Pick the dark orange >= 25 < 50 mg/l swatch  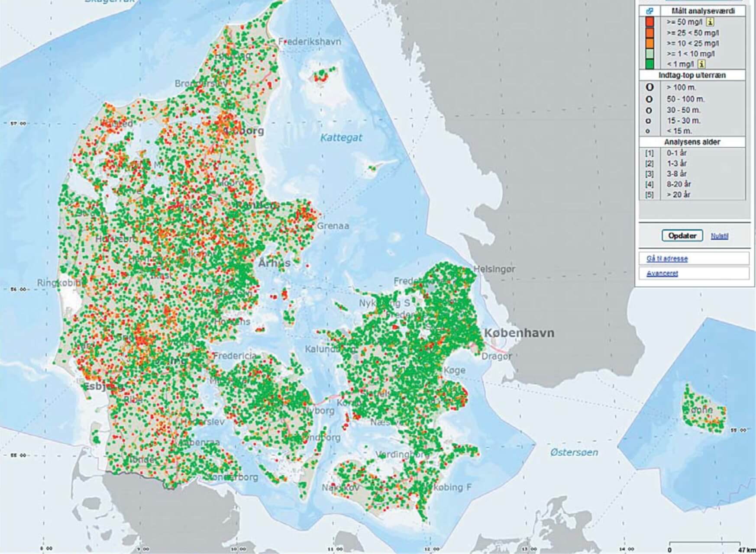click(649, 33)
